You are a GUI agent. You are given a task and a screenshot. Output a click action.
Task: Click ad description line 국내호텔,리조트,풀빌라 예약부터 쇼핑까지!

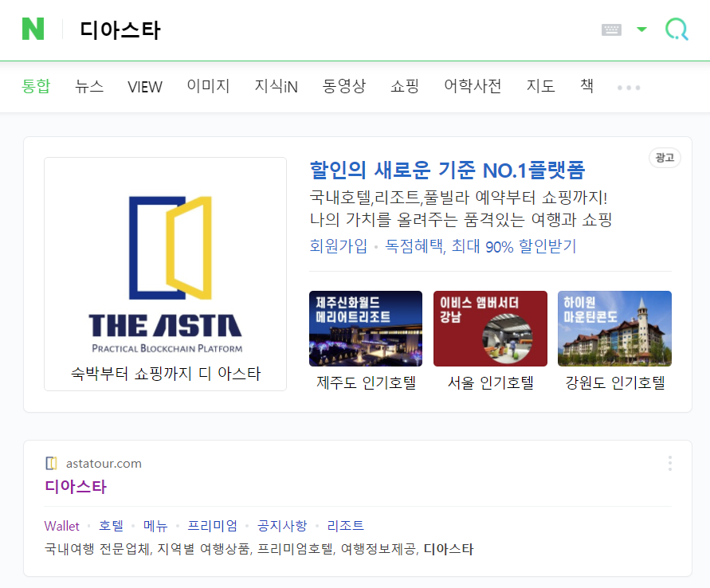pyautogui.click(x=458, y=198)
